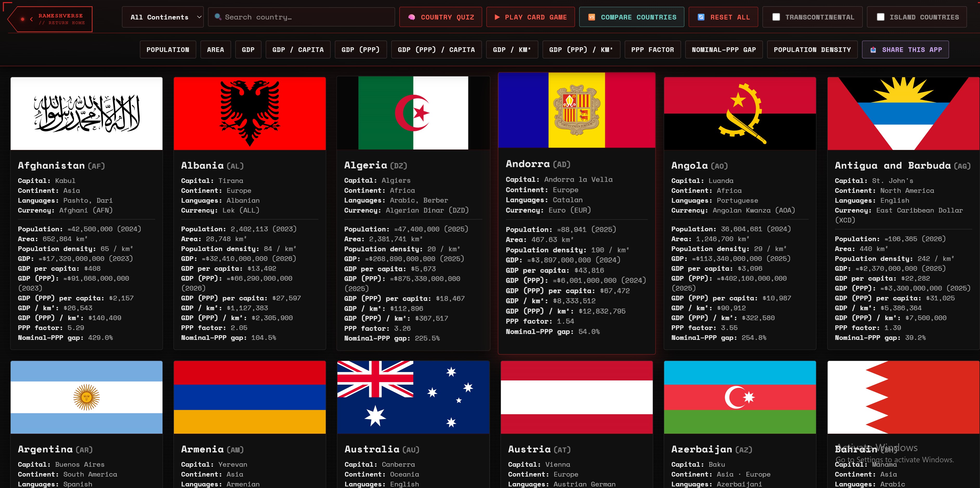Click the Azerbaijan (AZ) card title
The width and height of the screenshot is (980, 488).
tap(712, 449)
